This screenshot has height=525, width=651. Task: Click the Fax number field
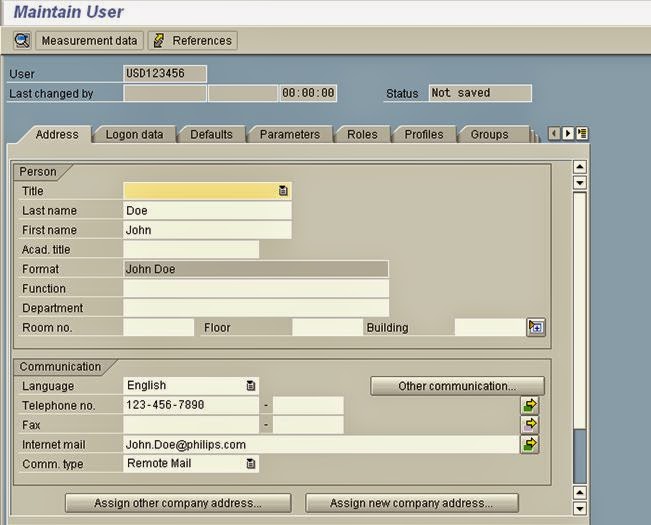pyautogui.click(x=191, y=425)
